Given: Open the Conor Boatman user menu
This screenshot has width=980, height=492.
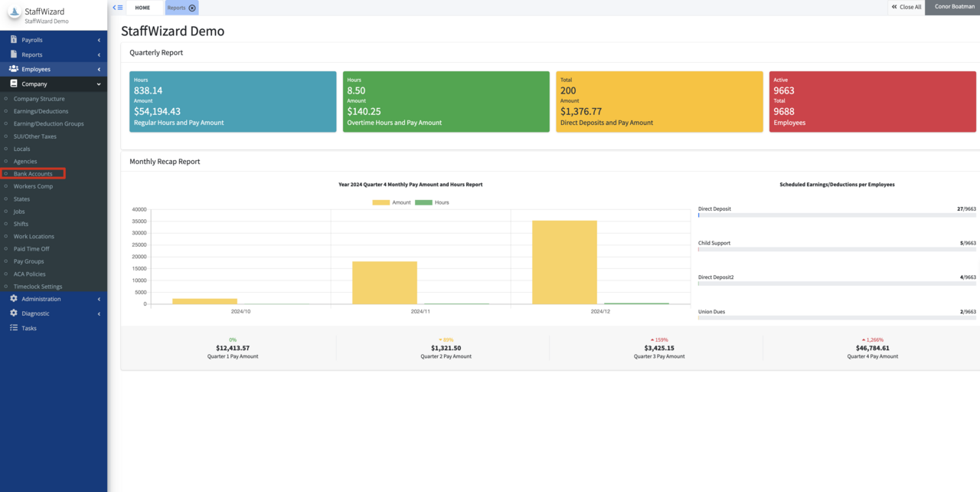Looking at the screenshot, I should [952, 7].
